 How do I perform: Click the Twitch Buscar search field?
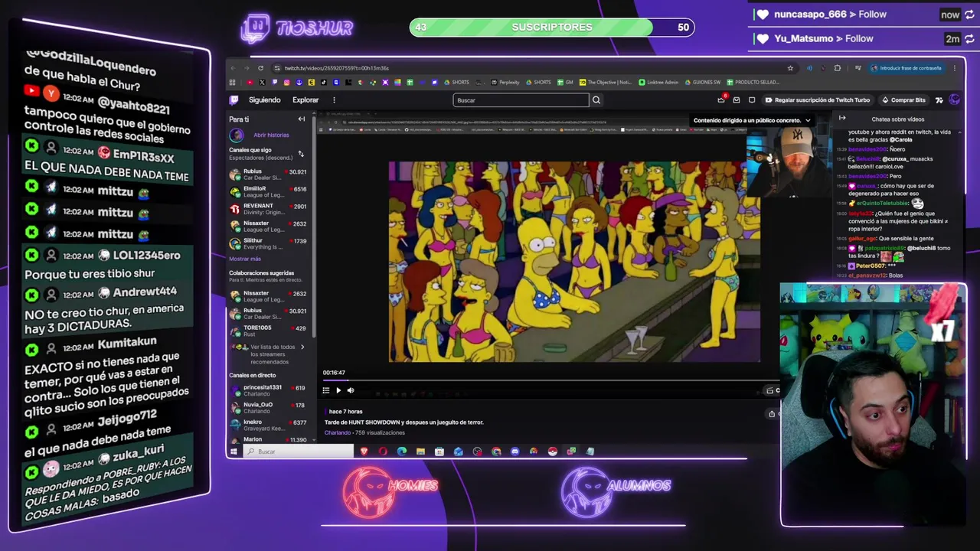[521, 100]
